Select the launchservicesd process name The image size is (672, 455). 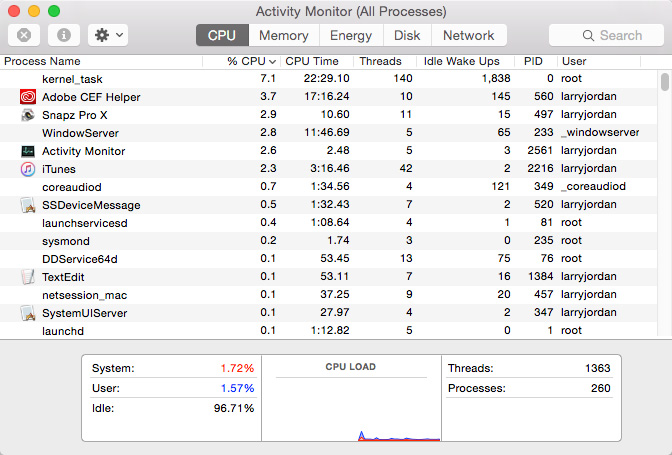(x=84, y=223)
